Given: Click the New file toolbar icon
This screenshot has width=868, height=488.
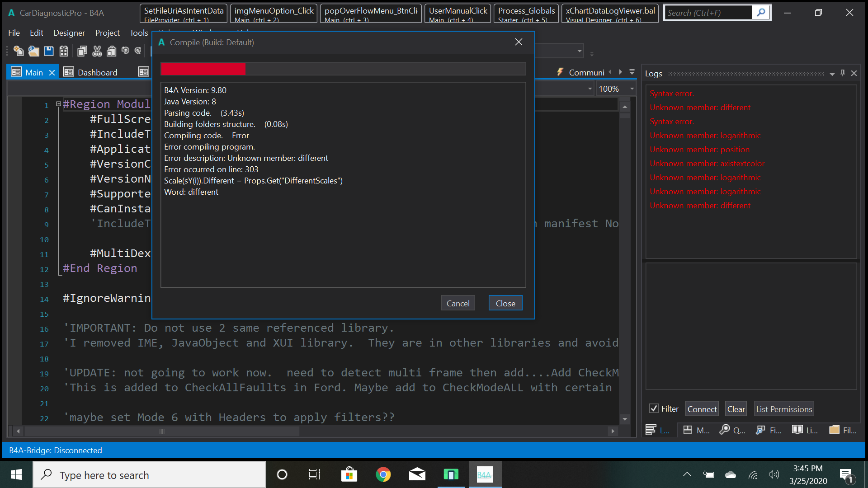Looking at the screenshot, I should pyautogui.click(x=18, y=51).
